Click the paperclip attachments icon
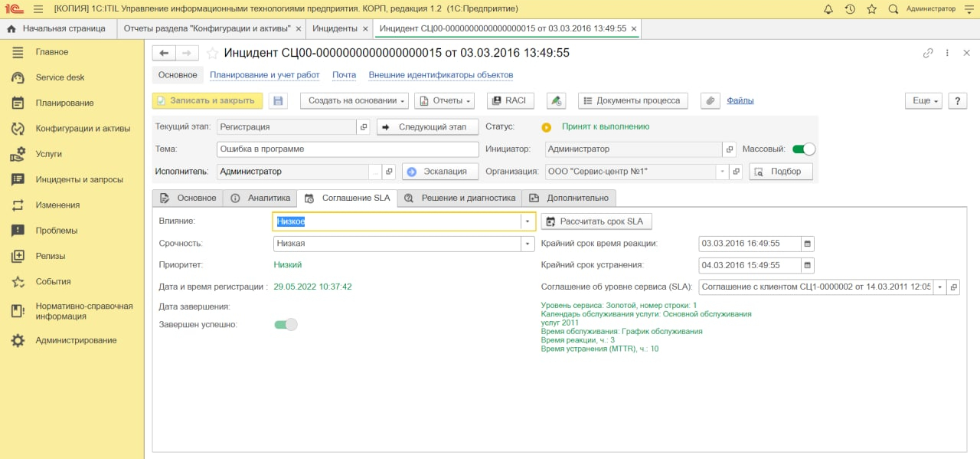Screen dimensions: 980x459 [710, 100]
